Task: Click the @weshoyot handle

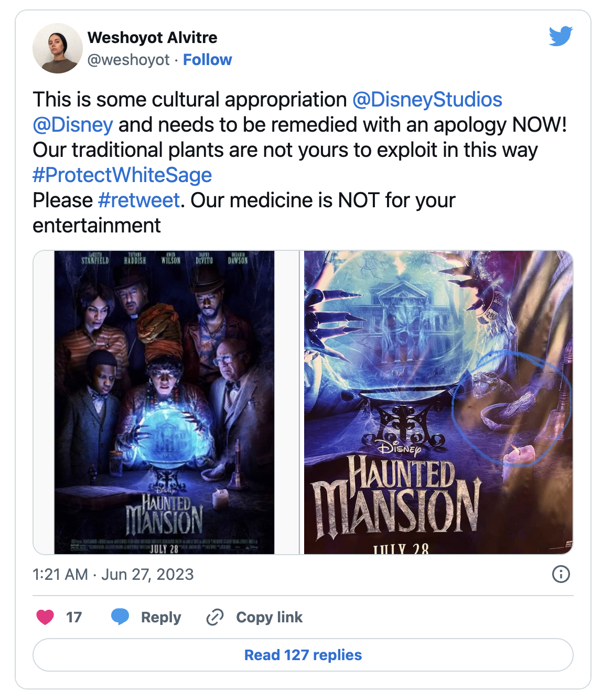Action: [x=128, y=60]
